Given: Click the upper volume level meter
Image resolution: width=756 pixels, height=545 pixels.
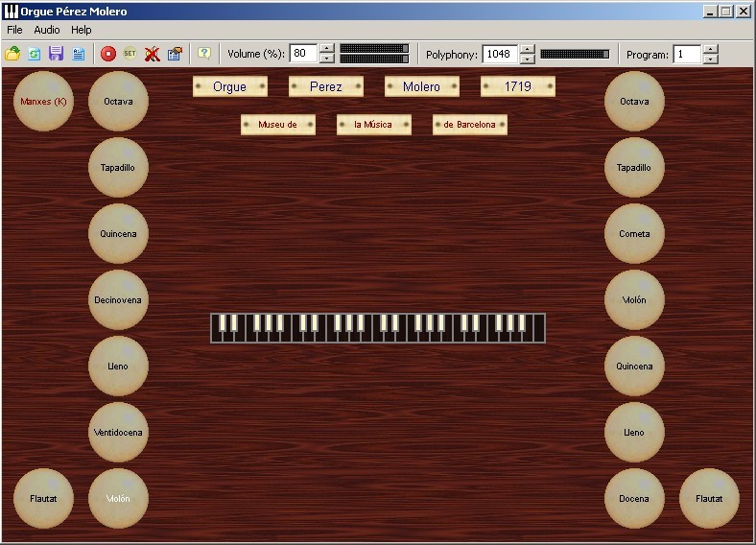Looking at the screenshot, I should click(x=374, y=48).
